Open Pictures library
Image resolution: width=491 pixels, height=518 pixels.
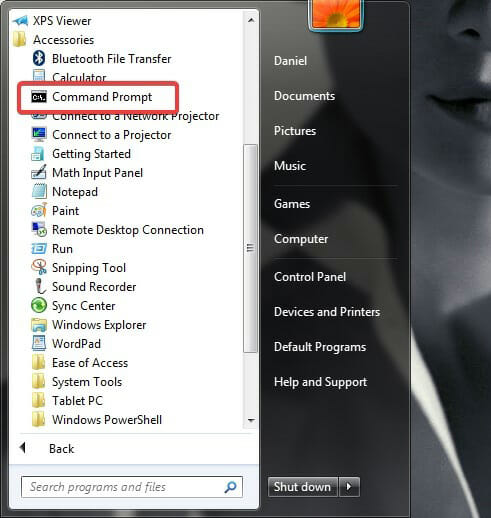[295, 131]
